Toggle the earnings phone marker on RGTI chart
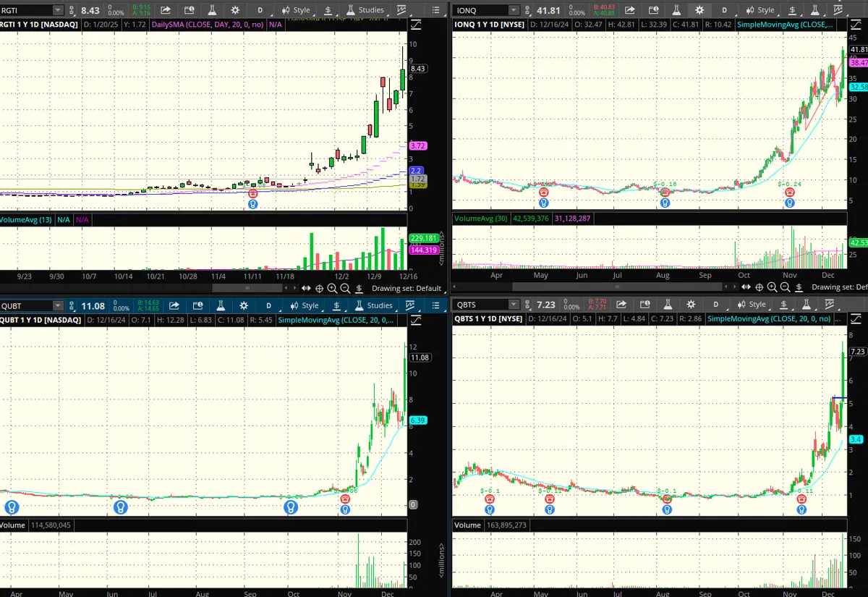This screenshot has height=597, width=868. 252,194
